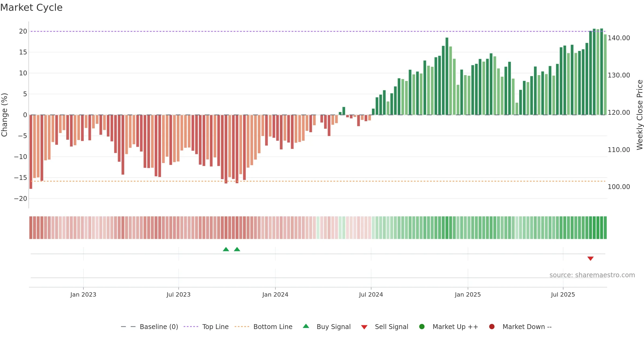Screen dimensions: 644x362
Task: Click the second green buy signal marker
Action: (x=237, y=249)
